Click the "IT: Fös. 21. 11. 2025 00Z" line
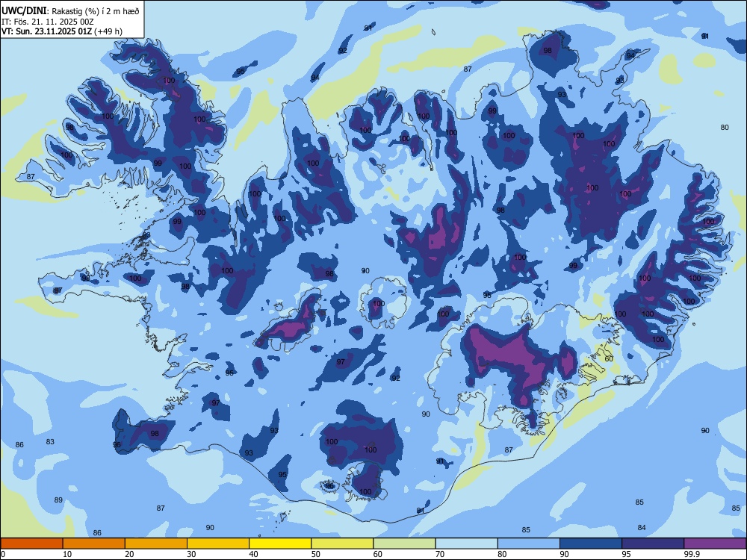This screenshot has width=747, height=560. [48, 22]
